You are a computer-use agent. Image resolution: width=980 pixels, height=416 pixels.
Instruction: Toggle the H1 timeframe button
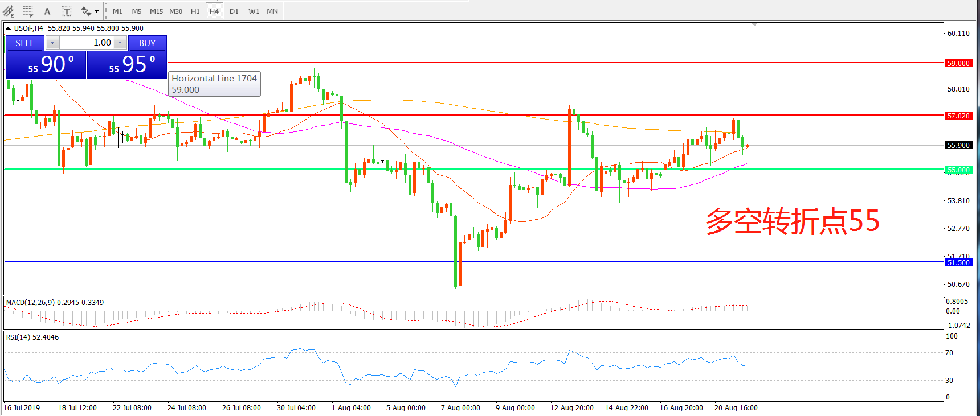[x=195, y=11]
